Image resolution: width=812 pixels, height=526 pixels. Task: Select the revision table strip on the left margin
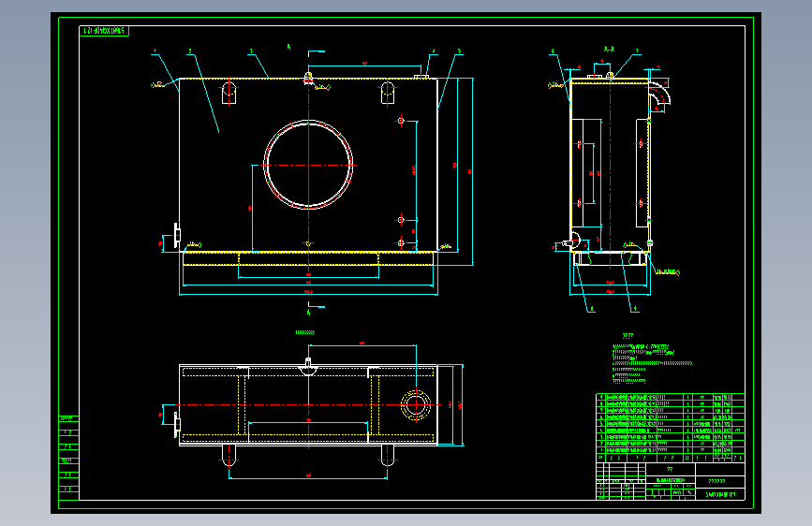(69, 458)
